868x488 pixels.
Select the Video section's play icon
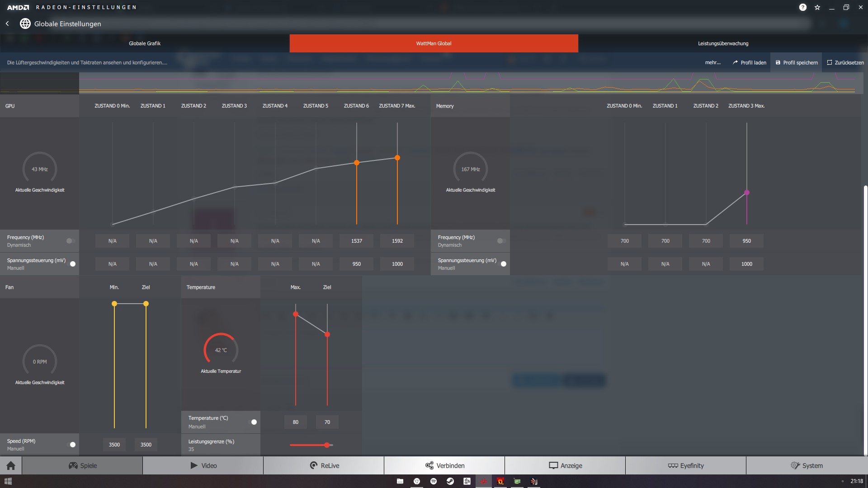tap(193, 465)
